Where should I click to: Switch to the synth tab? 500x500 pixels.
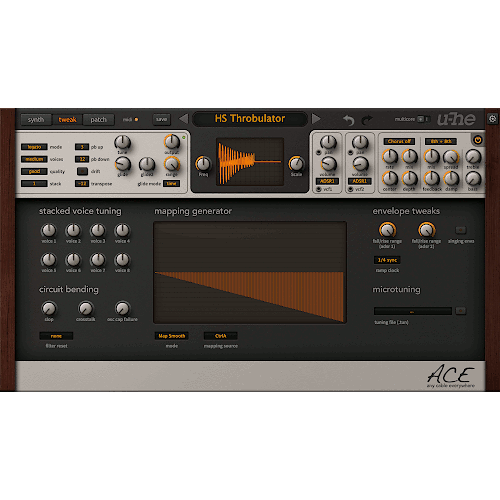point(36,119)
